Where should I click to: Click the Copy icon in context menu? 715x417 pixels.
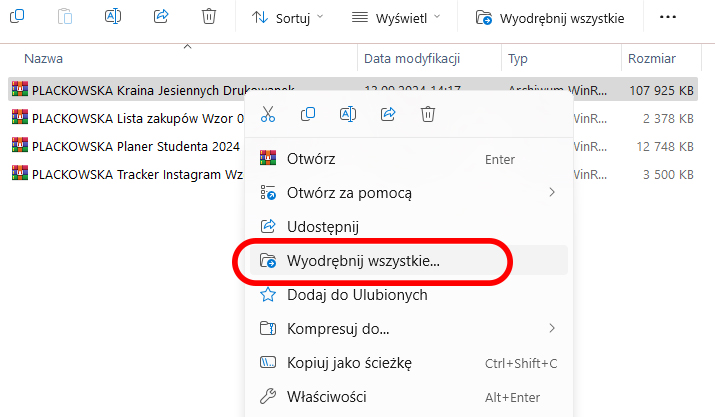click(x=308, y=114)
